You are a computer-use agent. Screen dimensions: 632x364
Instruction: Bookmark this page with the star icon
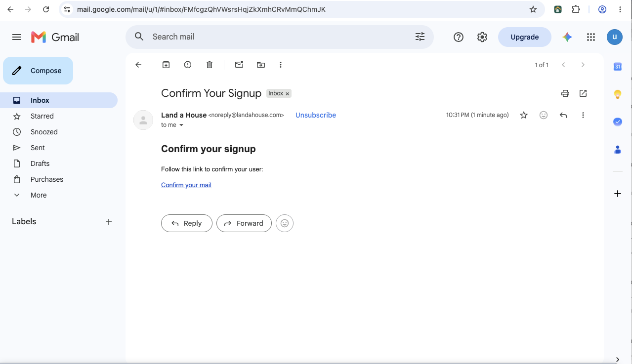click(x=533, y=9)
